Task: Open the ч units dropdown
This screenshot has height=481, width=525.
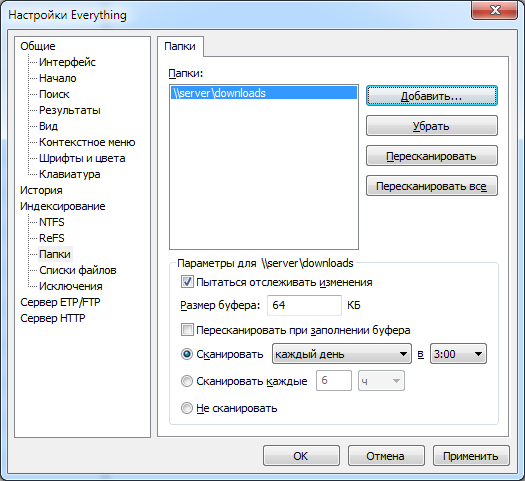Action: point(381,381)
